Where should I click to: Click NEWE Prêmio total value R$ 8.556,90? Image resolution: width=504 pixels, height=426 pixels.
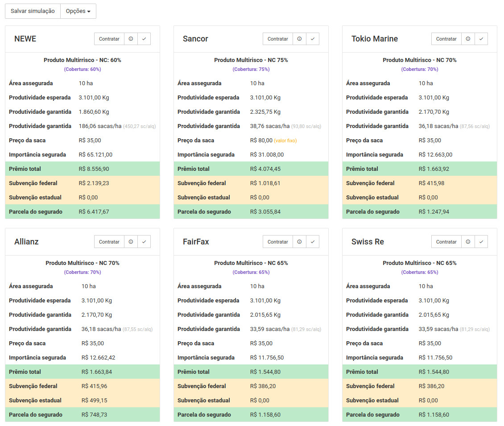click(94, 169)
